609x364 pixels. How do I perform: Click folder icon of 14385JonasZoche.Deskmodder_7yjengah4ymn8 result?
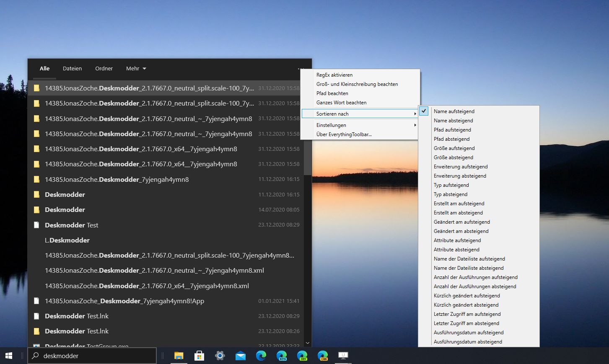(x=36, y=179)
